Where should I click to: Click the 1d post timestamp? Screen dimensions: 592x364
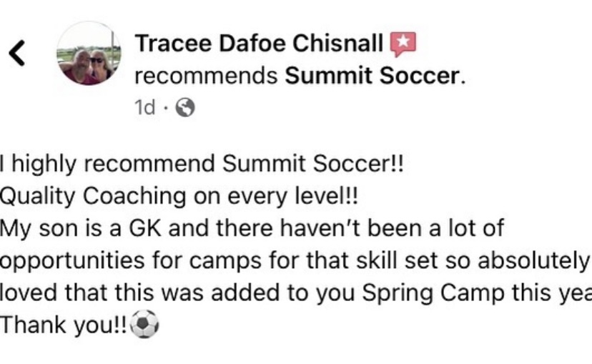tap(144, 107)
